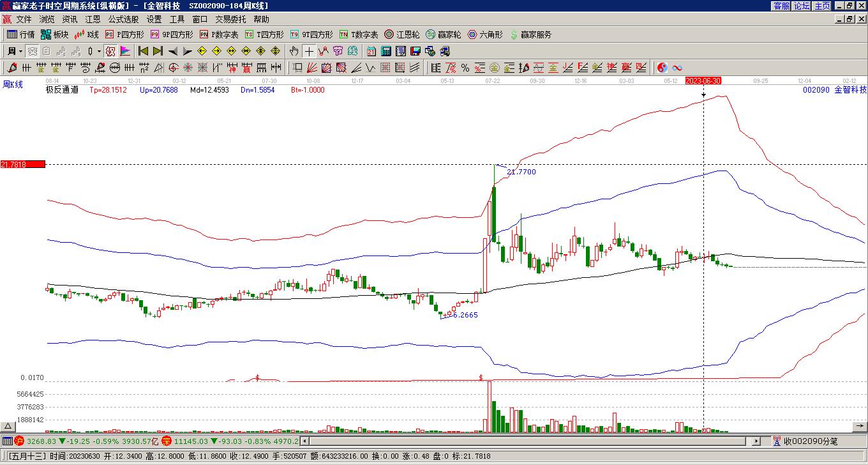Screen dimensions: 868x465
Task: Expand the volume panel up arrow
Action: 8,426
